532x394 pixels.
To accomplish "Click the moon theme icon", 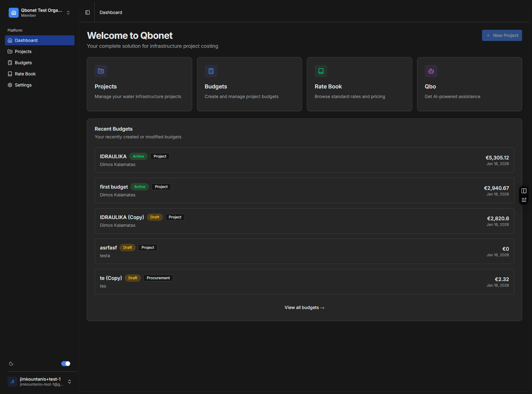I will pyautogui.click(x=11, y=364).
